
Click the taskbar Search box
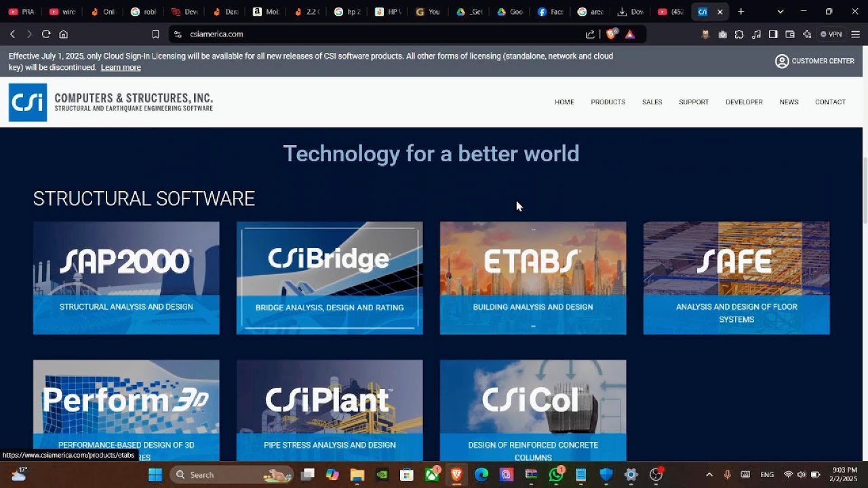pyautogui.click(x=231, y=474)
